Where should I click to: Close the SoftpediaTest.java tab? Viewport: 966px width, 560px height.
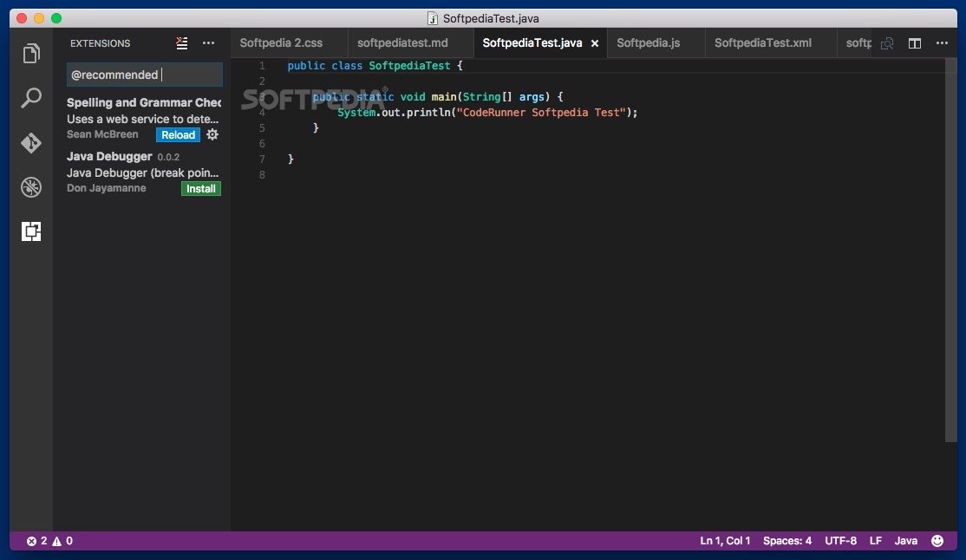tap(595, 43)
